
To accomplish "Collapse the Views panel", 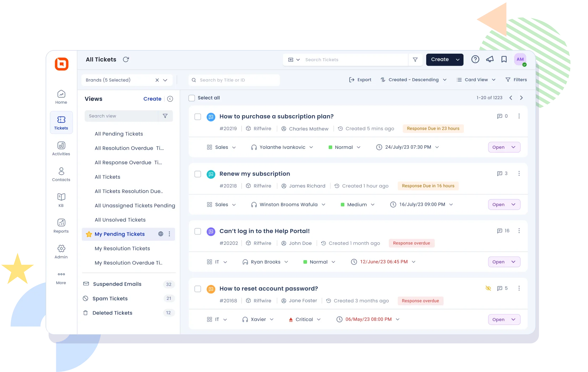I will (x=170, y=99).
